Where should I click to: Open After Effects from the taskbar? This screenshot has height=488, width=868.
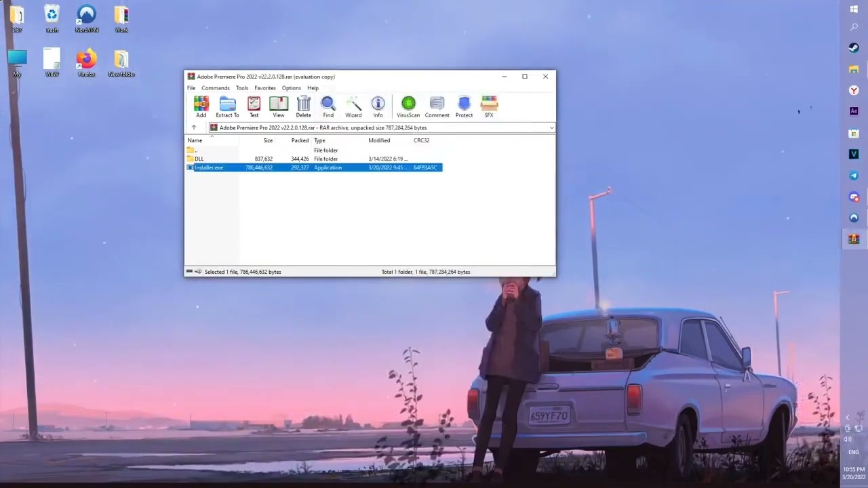(854, 111)
